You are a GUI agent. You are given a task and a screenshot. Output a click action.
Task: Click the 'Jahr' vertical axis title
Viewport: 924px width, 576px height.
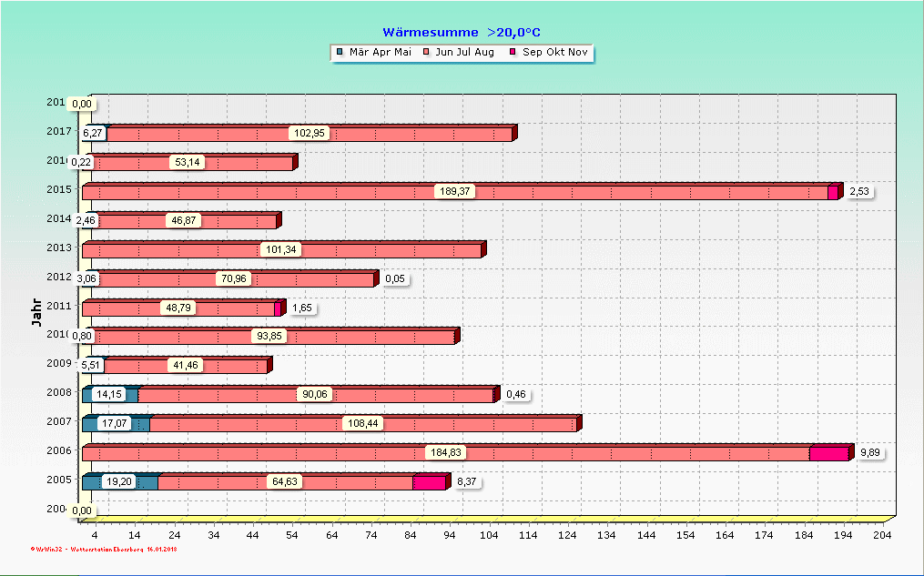click(36, 312)
